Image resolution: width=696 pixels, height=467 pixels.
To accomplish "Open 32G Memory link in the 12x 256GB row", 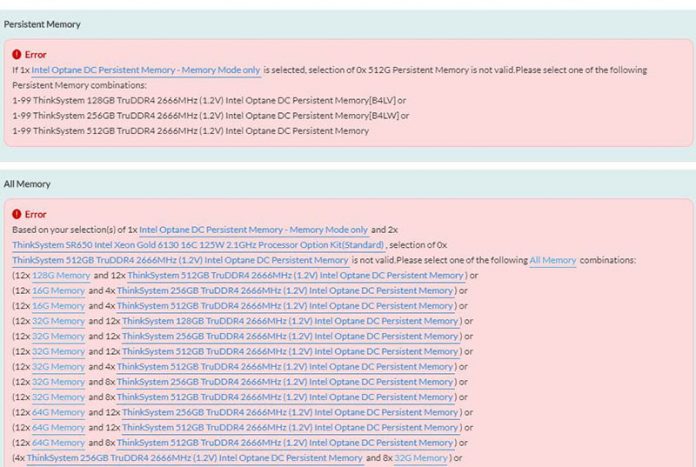I will pyautogui.click(x=58, y=336).
